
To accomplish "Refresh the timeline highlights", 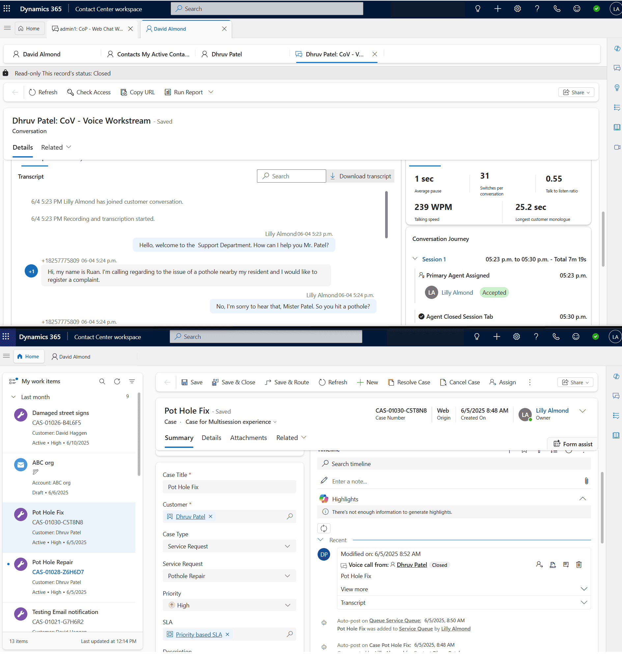I will click(x=324, y=528).
